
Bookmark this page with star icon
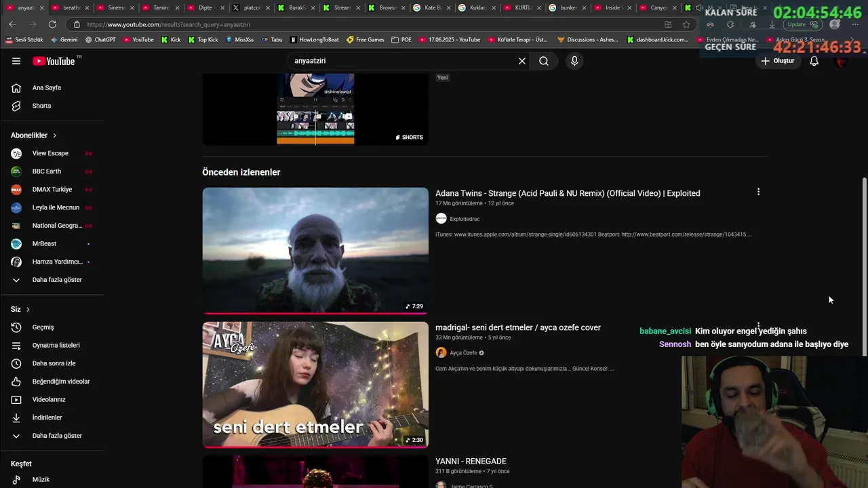[x=686, y=24]
